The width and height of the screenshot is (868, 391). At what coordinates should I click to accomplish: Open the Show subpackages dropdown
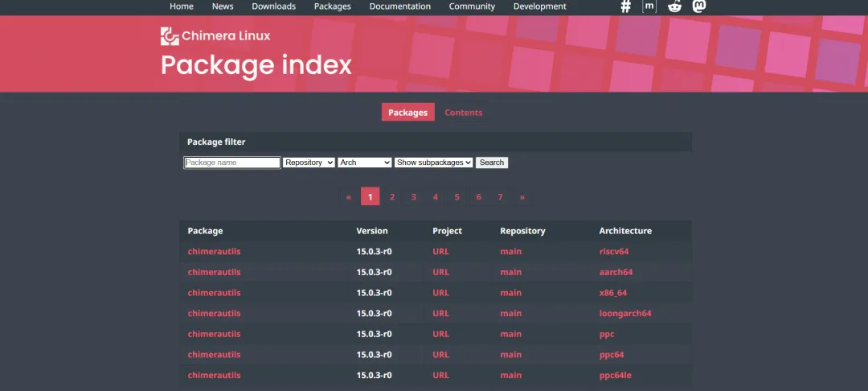pos(433,163)
